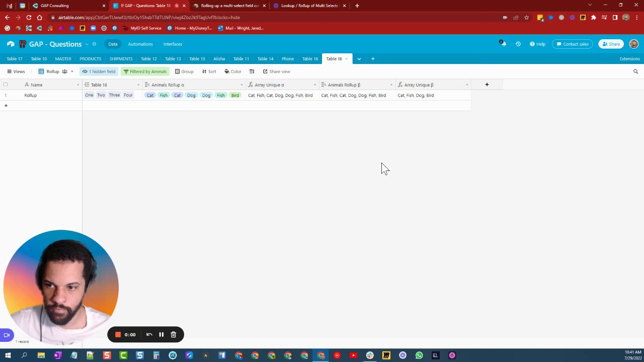Open the Extensions panel

(629, 59)
